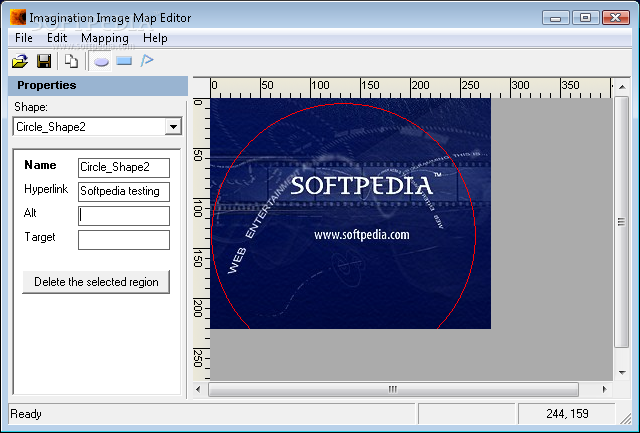The image size is (640, 433).
Task: Click the Properties panel header
Action: click(x=98, y=85)
